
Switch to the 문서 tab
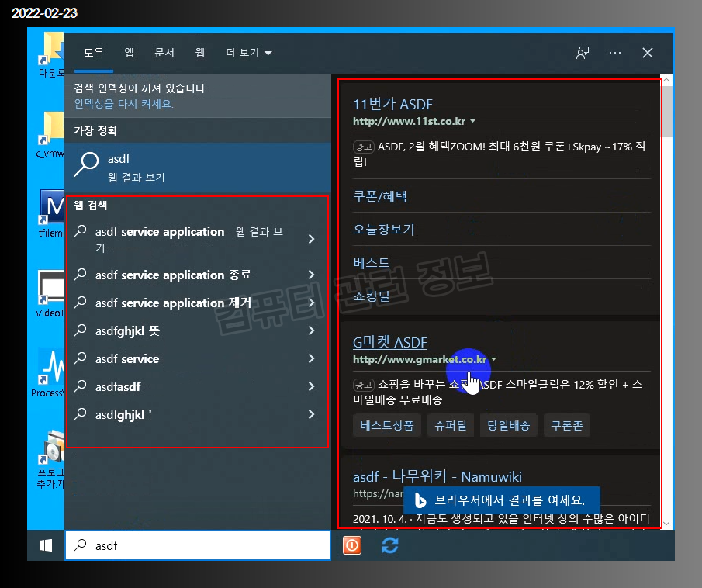[164, 53]
